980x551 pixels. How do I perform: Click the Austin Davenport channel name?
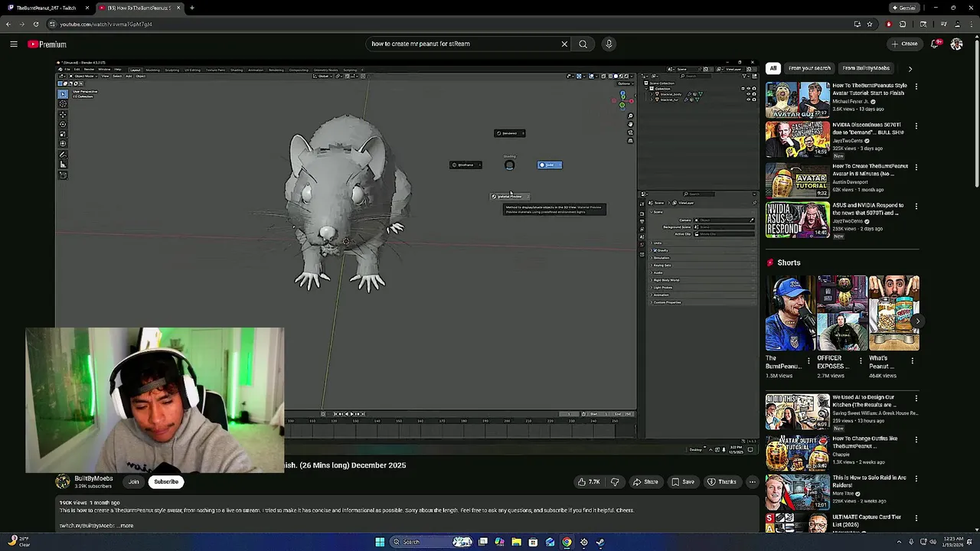click(852, 182)
